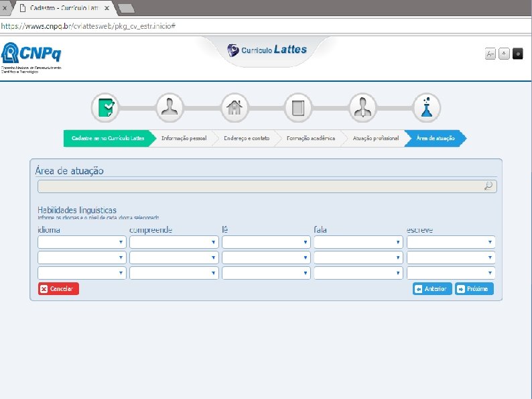Open the new tab button
Screen dimensions: 532x399
point(126,9)
